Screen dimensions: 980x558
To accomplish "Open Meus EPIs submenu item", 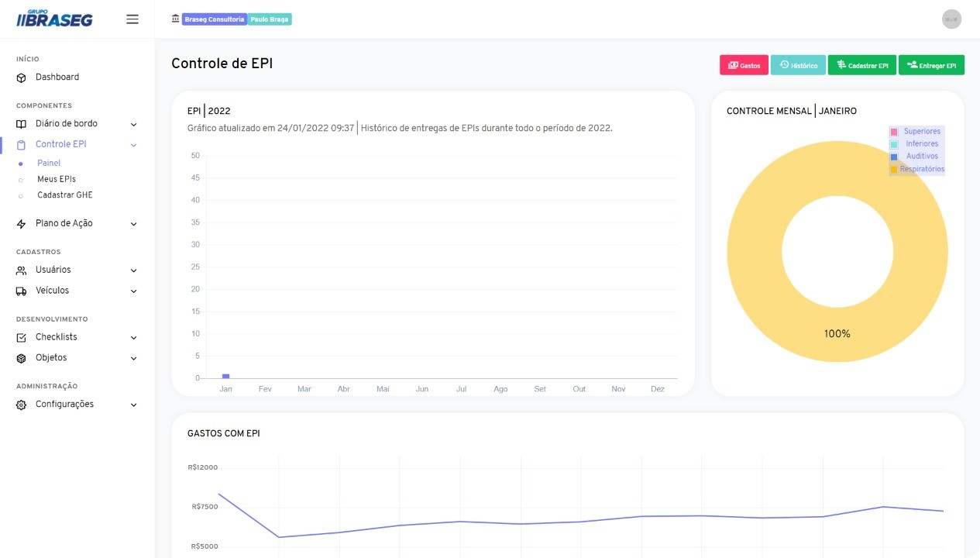I will click(57, 179).
